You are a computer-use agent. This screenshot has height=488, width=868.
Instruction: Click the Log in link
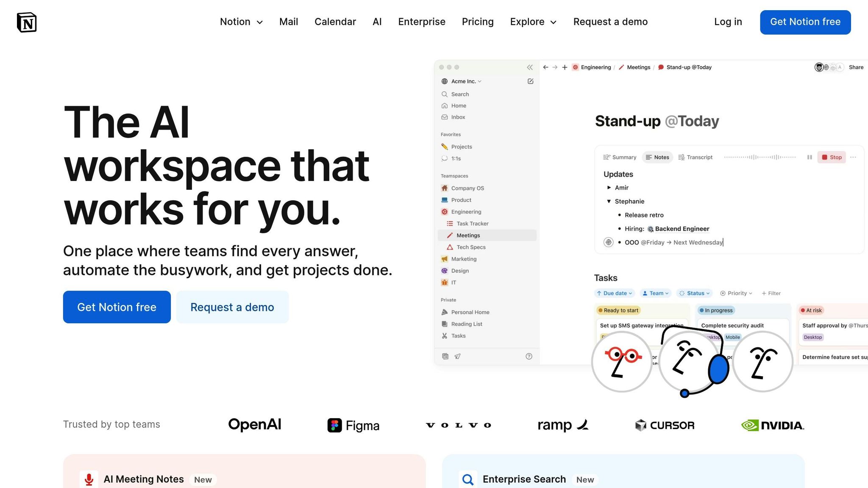click(x=728, y=22)
